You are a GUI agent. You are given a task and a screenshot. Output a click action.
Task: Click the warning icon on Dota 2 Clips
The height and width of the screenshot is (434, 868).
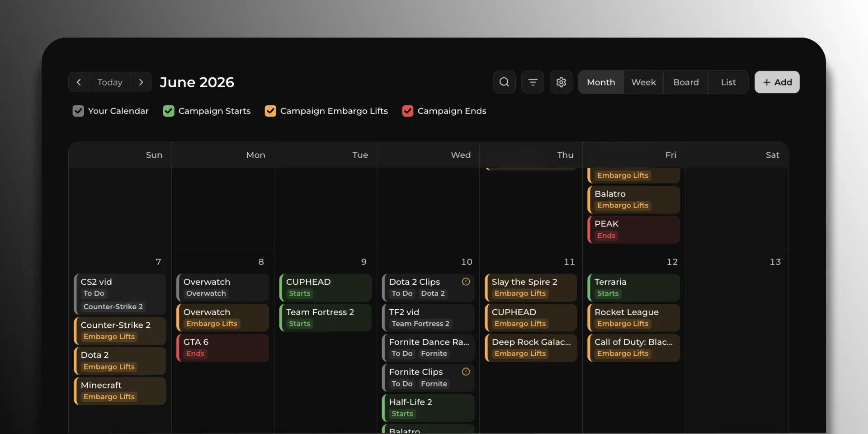point(466,282)
